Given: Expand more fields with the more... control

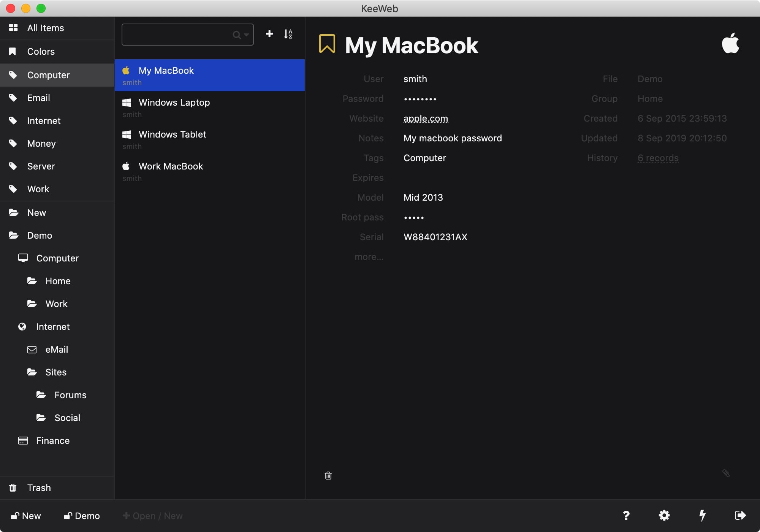Looking at the screenshot, I should point(369,256).
